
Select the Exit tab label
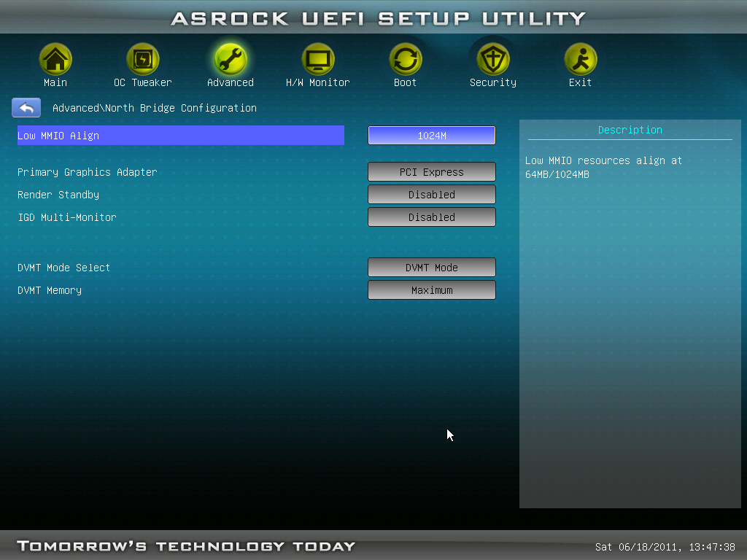pyautogui.click(x=580, y=82)
